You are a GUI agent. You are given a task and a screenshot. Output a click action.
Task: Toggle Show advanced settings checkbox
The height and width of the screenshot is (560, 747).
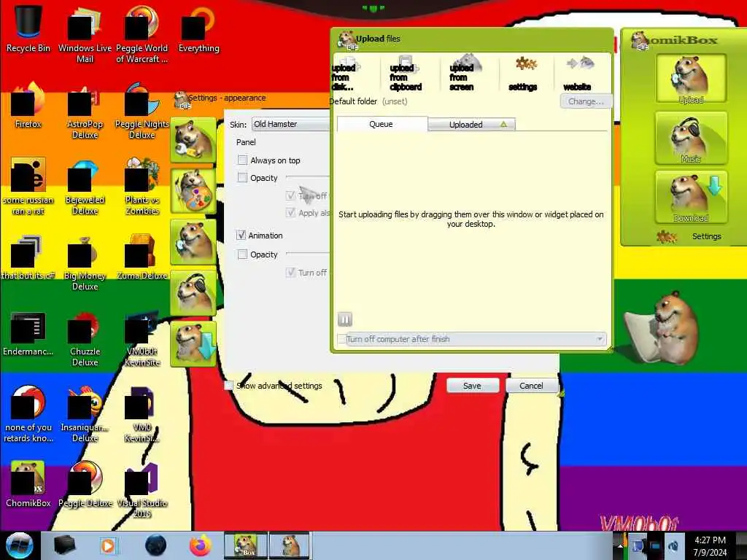(x=229, y=385)
